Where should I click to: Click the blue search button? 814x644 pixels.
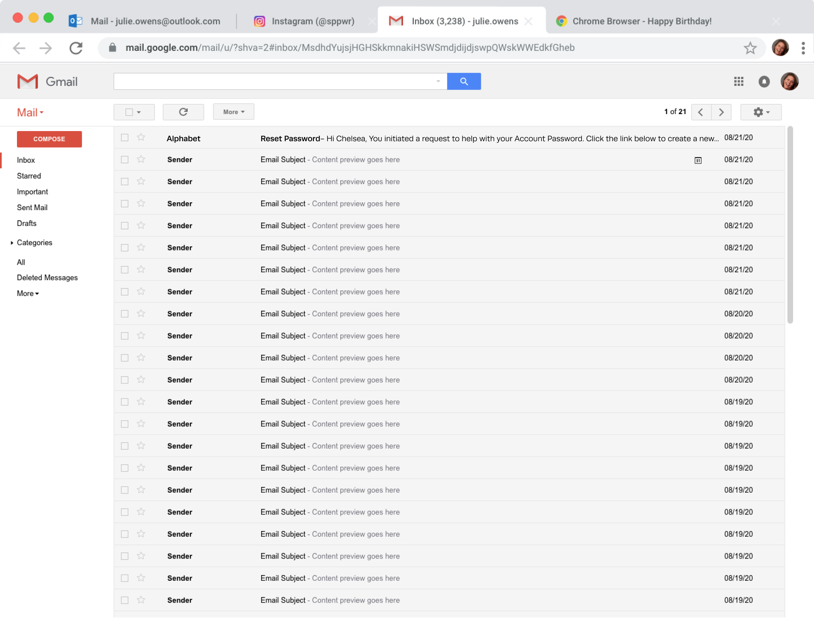tap(464, 81)
